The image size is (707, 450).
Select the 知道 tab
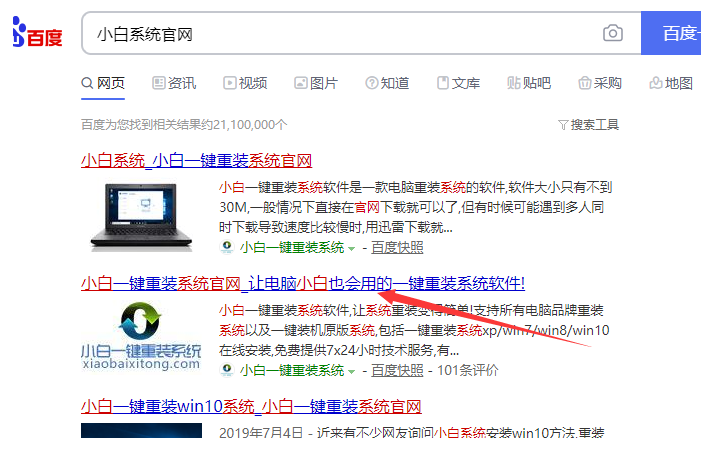tap(386, 83)
